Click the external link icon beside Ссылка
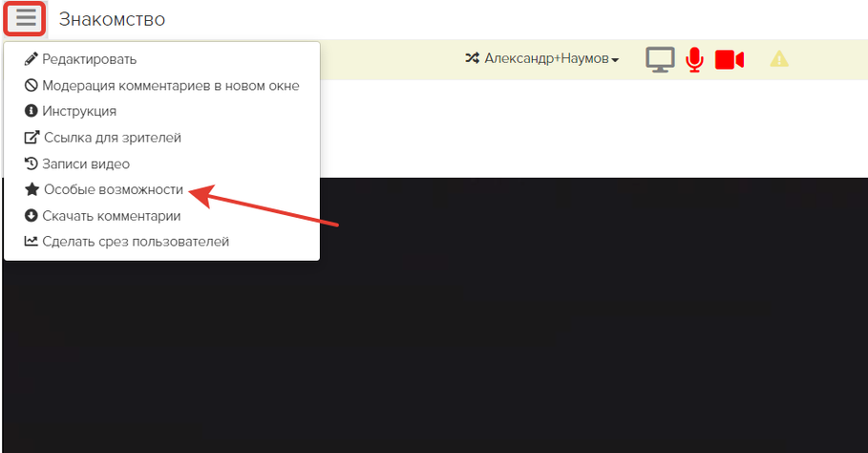Image resolution: width=868 pixels, height=453 pixels. pyautogui.click(x=32, y=138)
